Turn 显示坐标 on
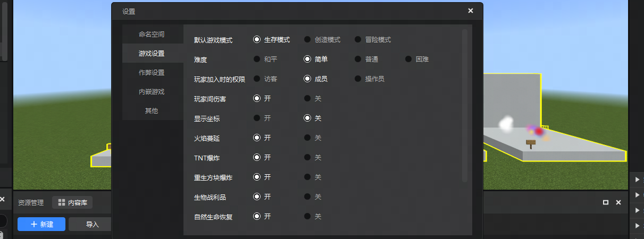Image resolution: width=644 pixels, height=239 pixels. tap(257, 118)
